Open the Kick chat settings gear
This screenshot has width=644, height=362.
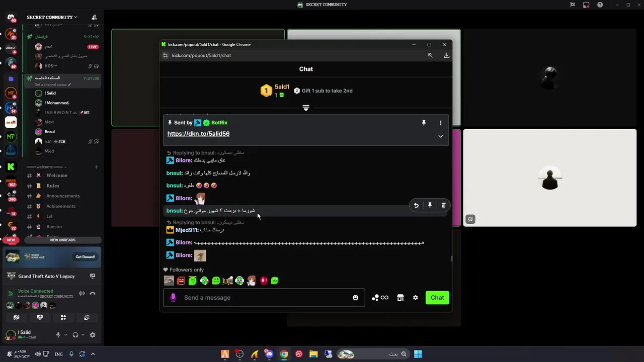tap(416, 298)
